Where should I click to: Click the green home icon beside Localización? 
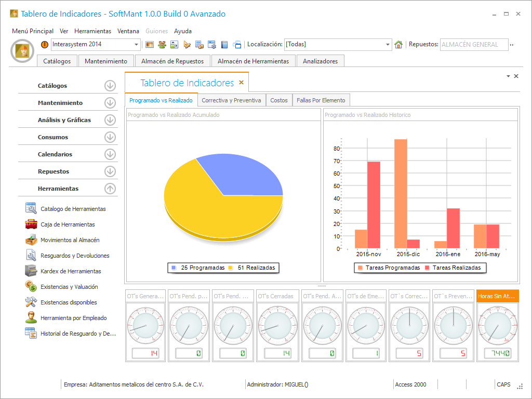398,45
